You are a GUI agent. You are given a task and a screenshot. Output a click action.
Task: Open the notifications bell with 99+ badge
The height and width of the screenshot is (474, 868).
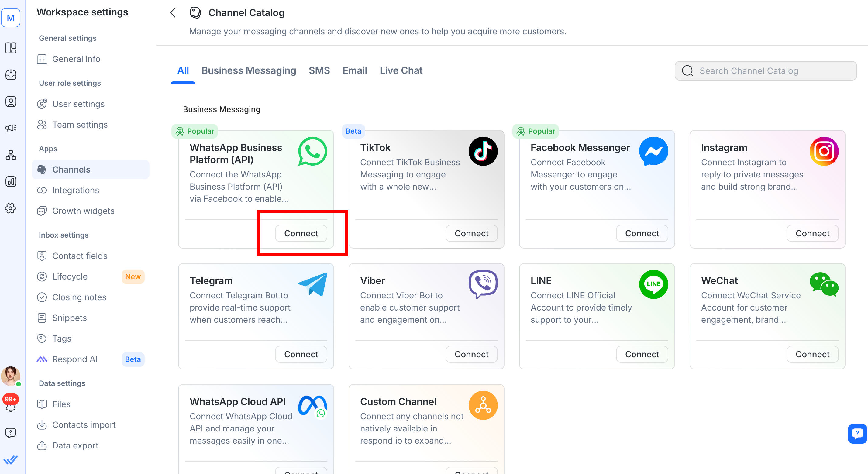[11, 403]
